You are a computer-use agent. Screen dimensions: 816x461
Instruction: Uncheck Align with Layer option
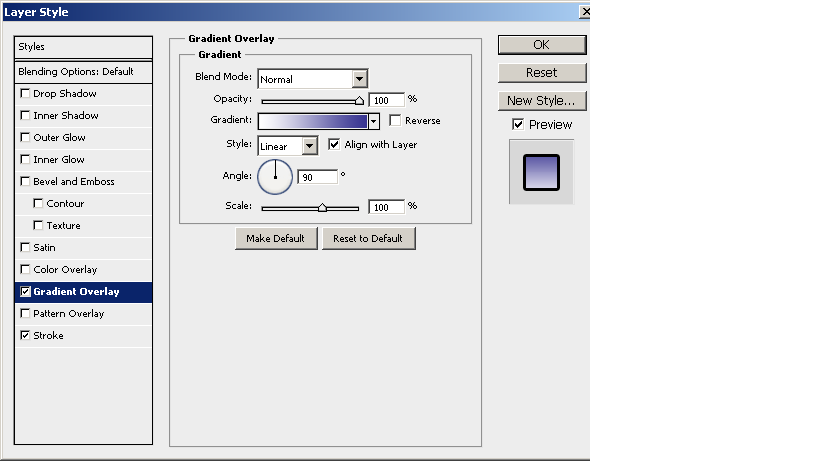(x=334, y=145)
